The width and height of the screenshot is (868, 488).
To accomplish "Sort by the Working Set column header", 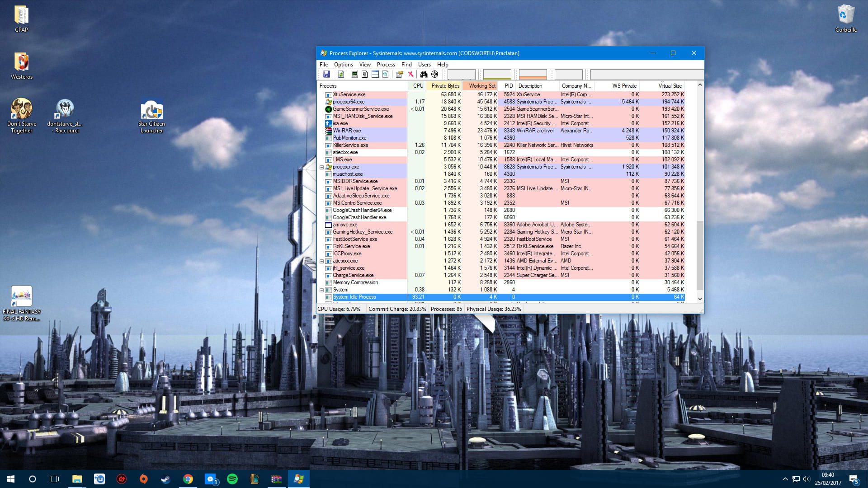I will coord(481,86).
